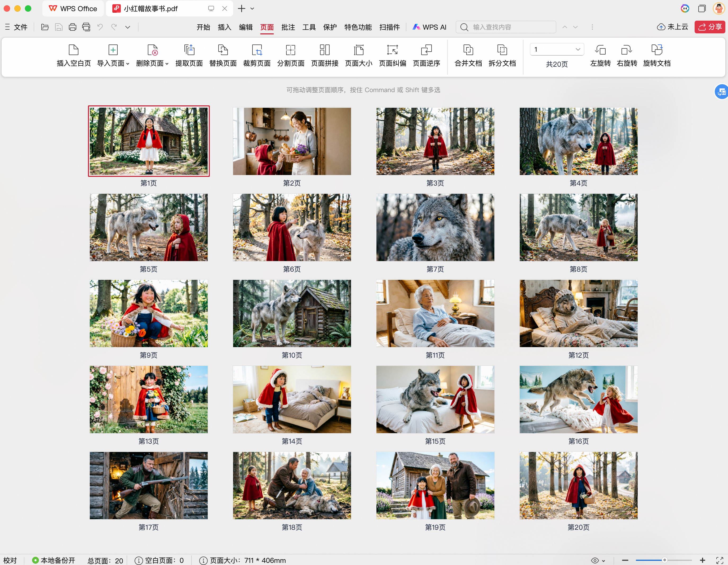This screenshot has width=728, height=565.
Task: Switch to the 编辑 tab
Action: pos(246,27)
